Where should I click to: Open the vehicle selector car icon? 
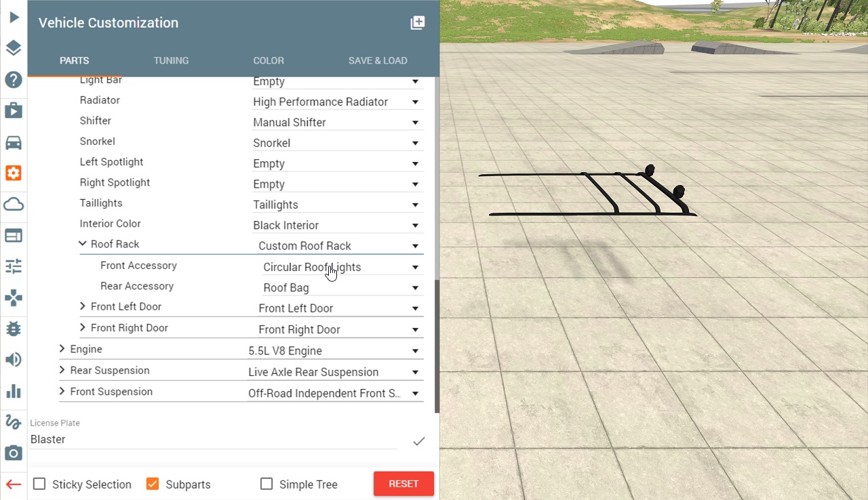[14, 142]
